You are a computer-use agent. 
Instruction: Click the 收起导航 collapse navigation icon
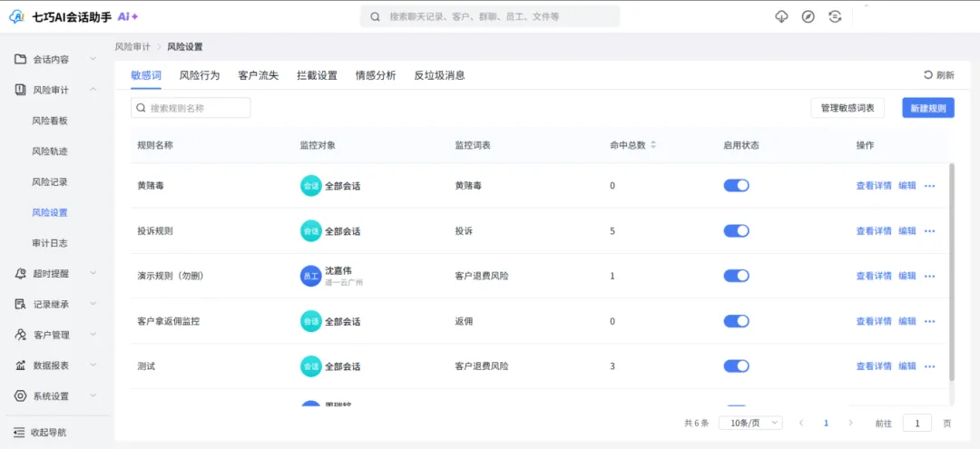tap(19, 433)
